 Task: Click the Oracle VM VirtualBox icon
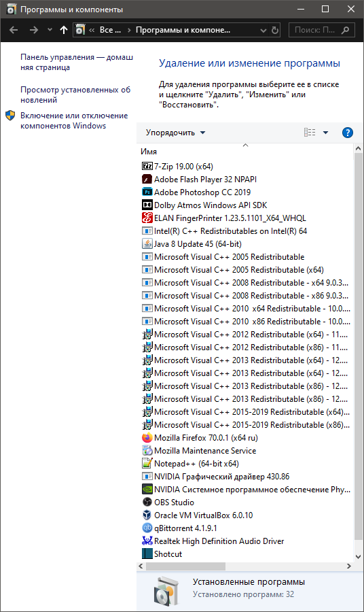[x=147, y=515]
